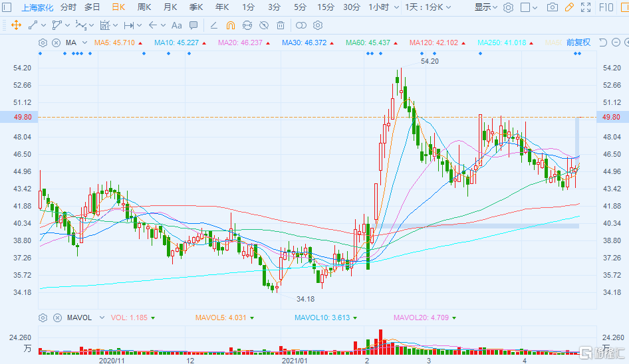Select the wave numbering 1-3 tool
629x364 pixels.
coord(80,25)
